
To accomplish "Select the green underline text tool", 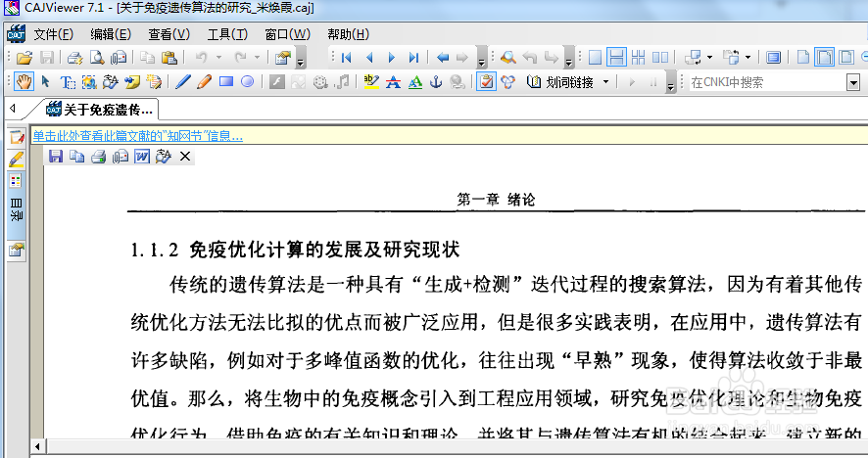I will pos(414,82).
